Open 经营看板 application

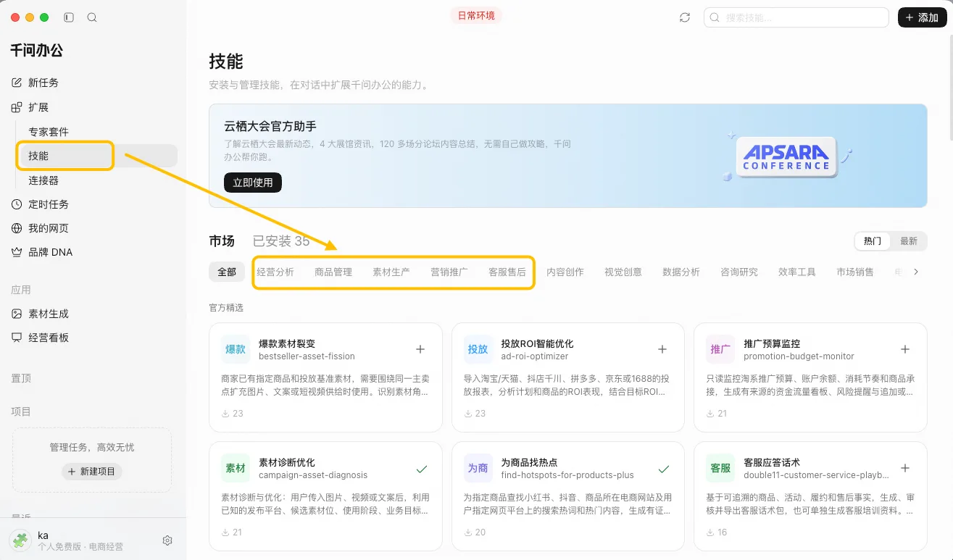(49, 338)
